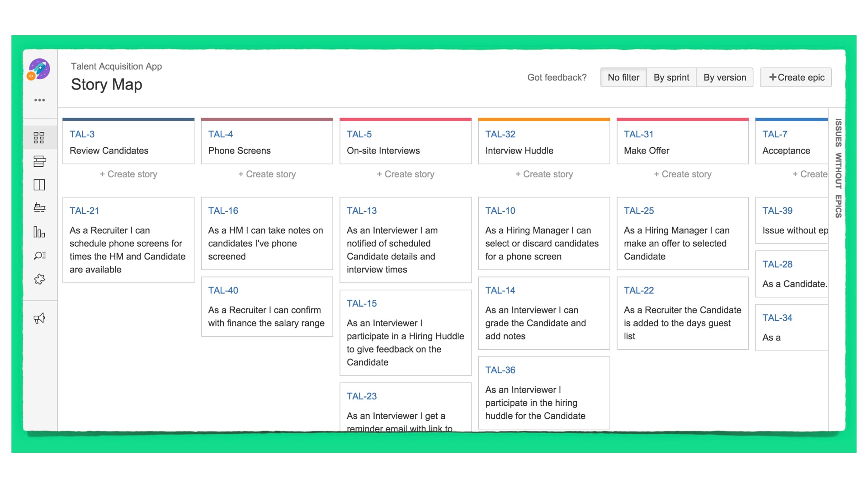Open the add-ons puzzle piece icon
The image size is (868, 488).
coord(39,279)
